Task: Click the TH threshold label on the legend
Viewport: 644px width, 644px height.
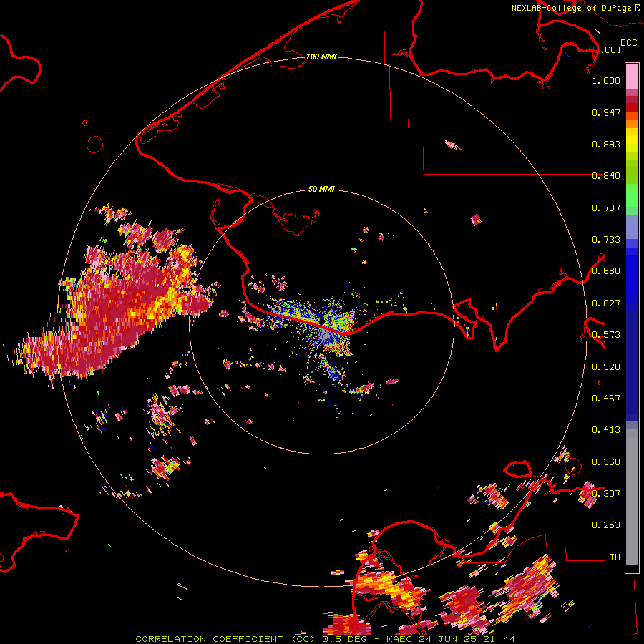Action: 615,557
